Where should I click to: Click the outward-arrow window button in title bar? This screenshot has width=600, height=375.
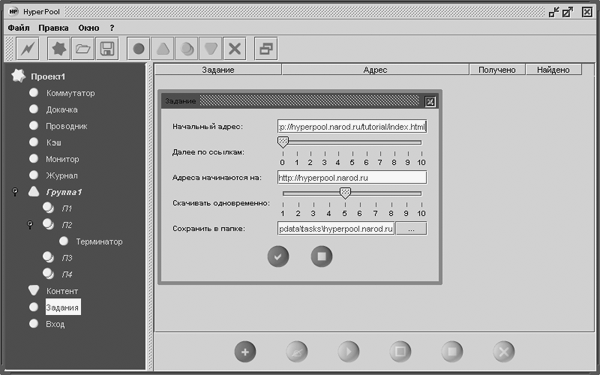567,12
